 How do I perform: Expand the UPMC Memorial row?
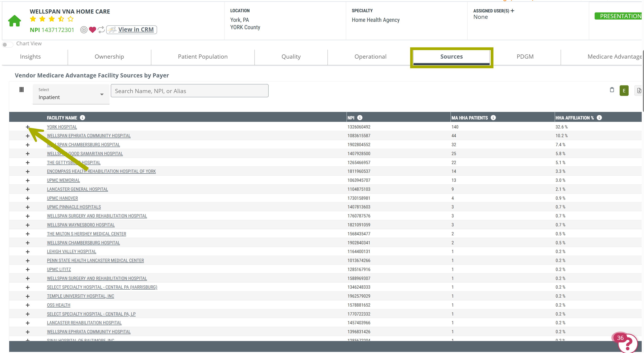(x=28, y=180)
